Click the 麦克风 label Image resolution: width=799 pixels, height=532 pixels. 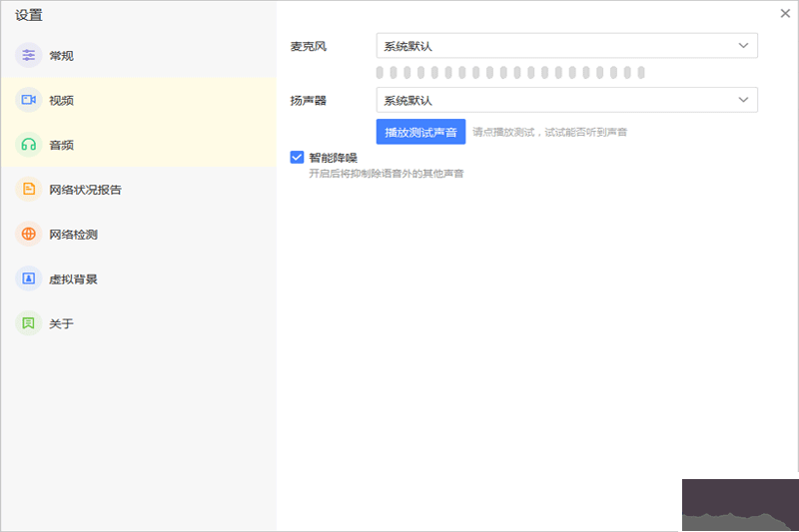[309, 46]
